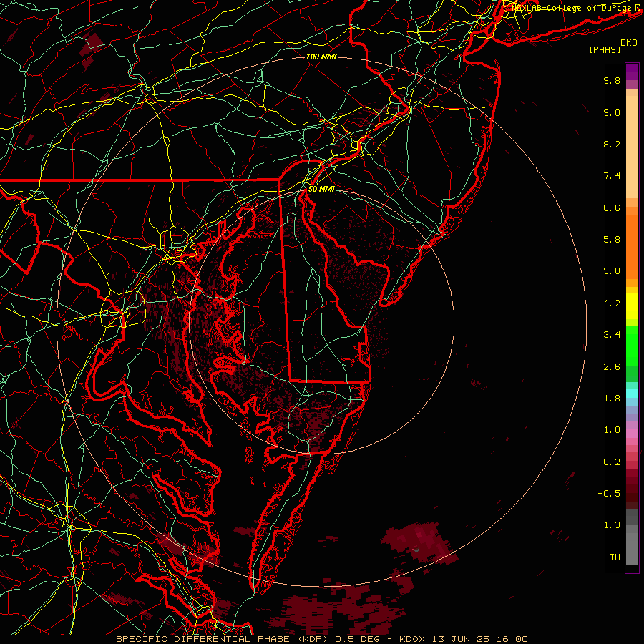Click the TH label on the color scale
This screenshot has width=644, height=644.
[615, 557]
